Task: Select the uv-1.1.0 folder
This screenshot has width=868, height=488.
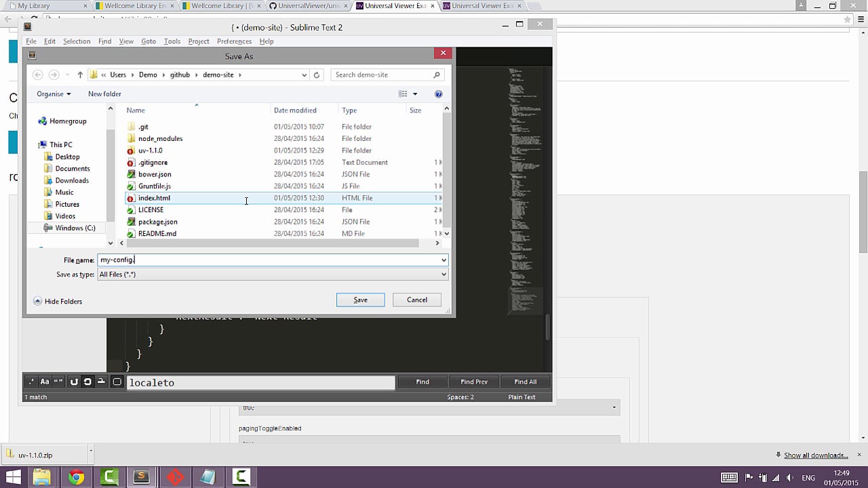Action: click(150, 150)
